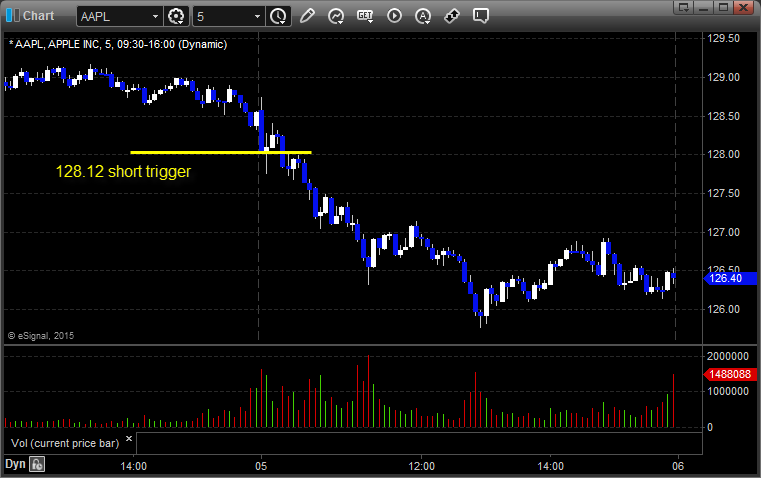Click the first 14:00 time label
Screen dimensions: 761x478
tap(133, 466)
